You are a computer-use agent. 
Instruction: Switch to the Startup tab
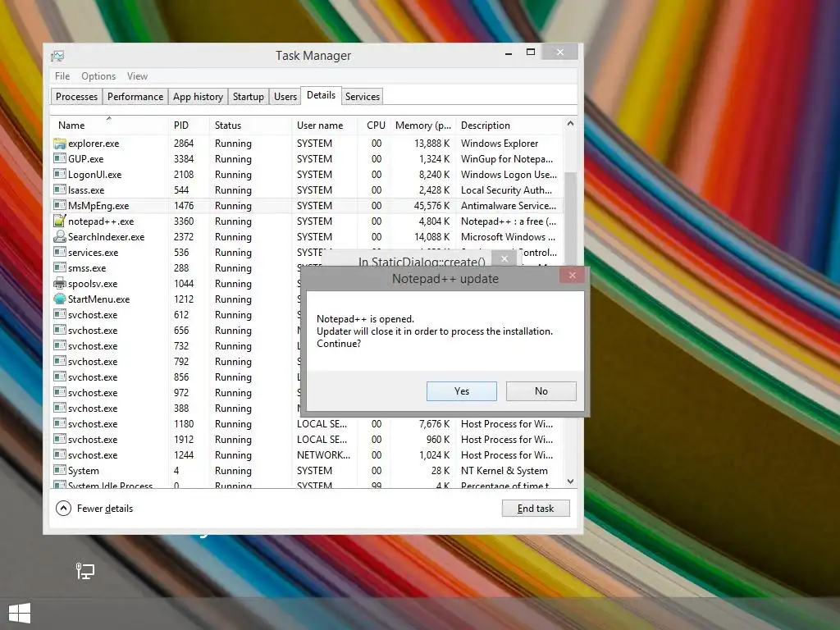click(248, 97)
